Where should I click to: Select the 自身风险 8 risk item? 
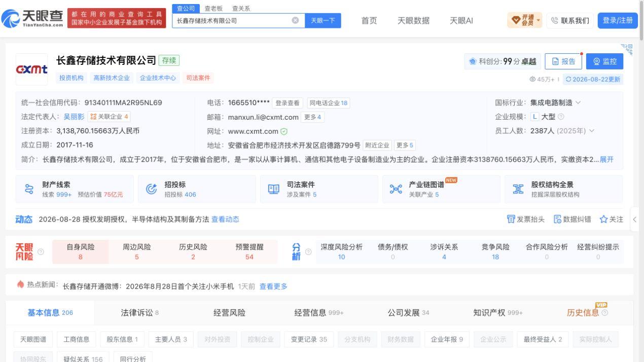(x=80, y=251)
